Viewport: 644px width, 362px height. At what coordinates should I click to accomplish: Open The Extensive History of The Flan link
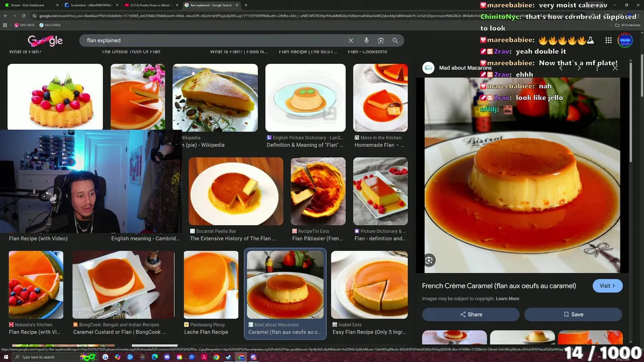click(233, 239)
